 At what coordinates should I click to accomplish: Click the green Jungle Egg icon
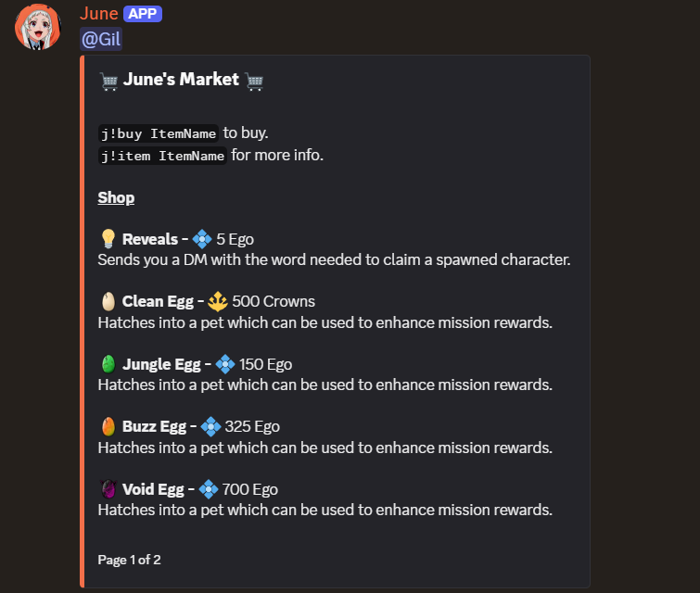[x=108, y=364]
